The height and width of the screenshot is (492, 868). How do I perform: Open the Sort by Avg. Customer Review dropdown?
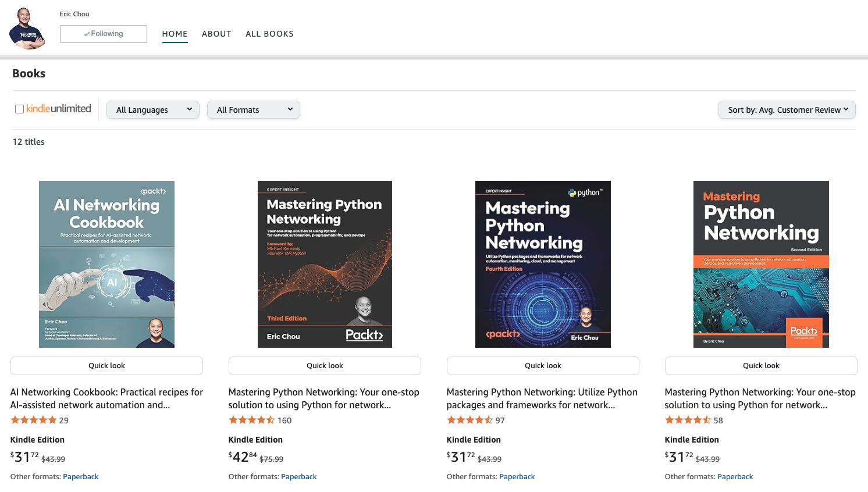pyautogui.click(x=787, y=110)
